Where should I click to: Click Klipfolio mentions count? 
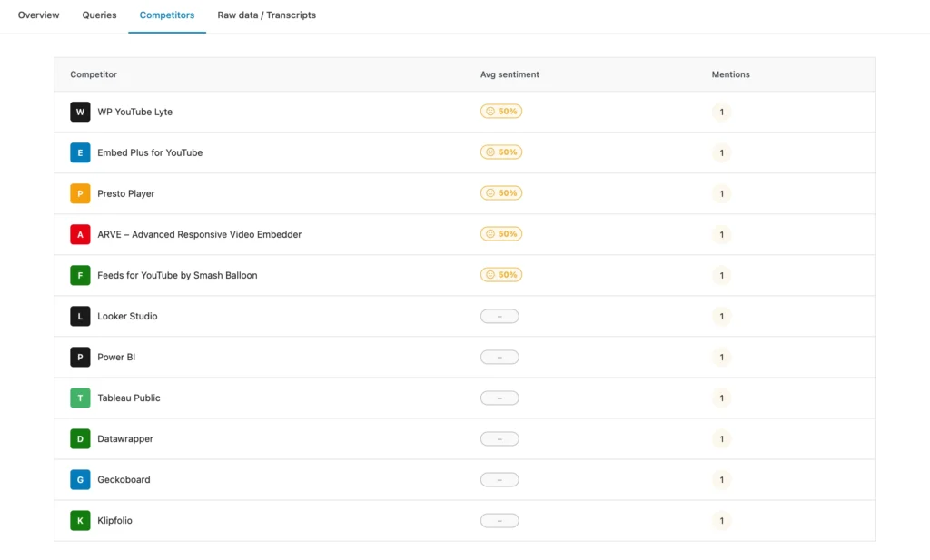722,521
